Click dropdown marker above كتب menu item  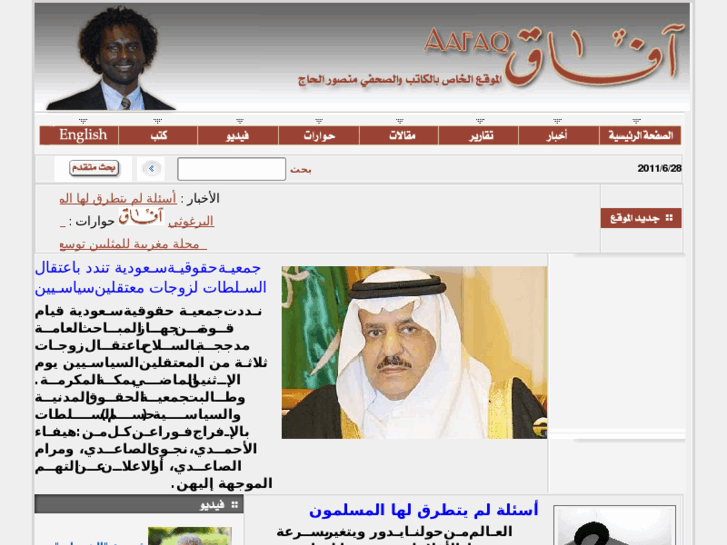point(158,121)
